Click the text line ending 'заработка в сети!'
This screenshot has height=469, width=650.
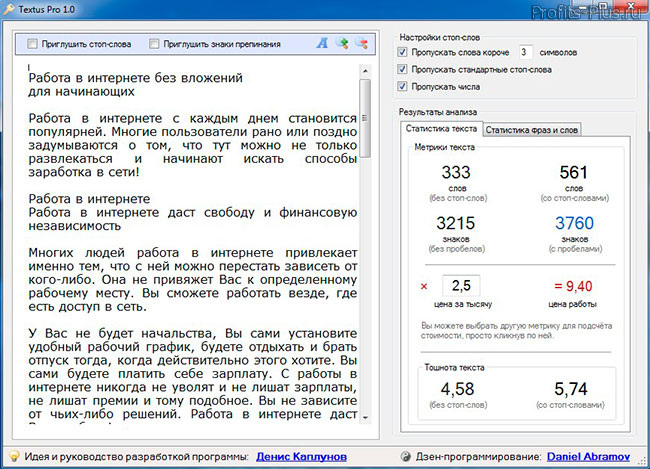click(x=84, y=172)
